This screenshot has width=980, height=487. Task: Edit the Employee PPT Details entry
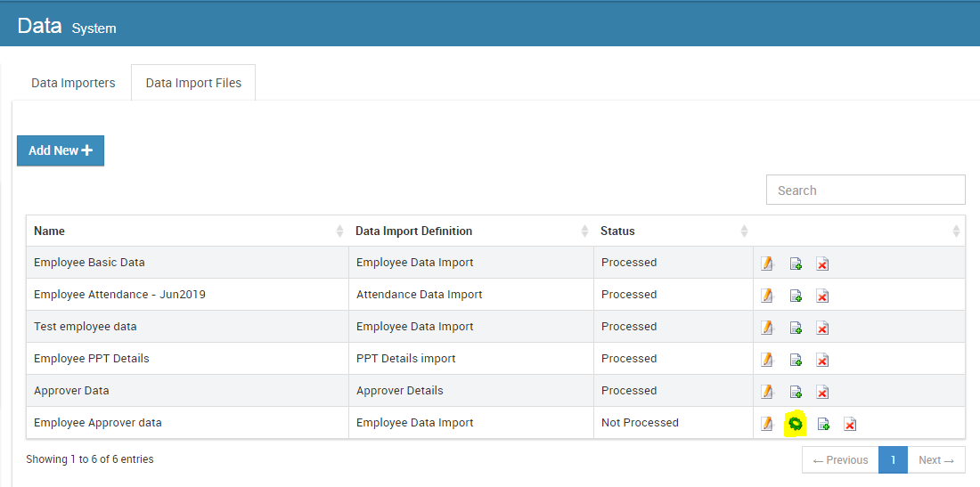[767, 360]
